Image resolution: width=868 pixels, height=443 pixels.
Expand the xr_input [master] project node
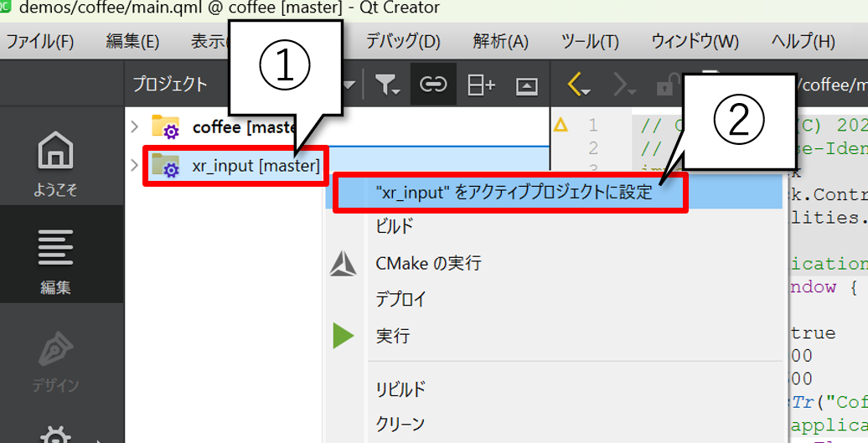(135, 166)
